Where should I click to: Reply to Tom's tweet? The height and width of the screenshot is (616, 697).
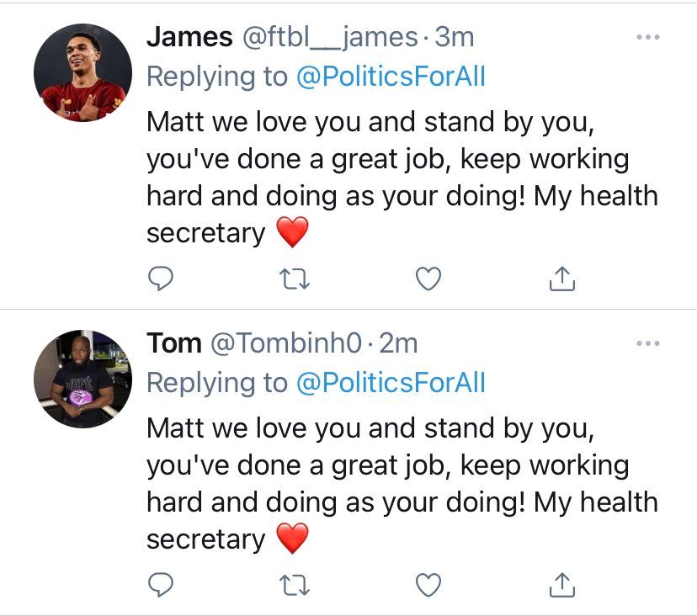click(x=161, y=584)
